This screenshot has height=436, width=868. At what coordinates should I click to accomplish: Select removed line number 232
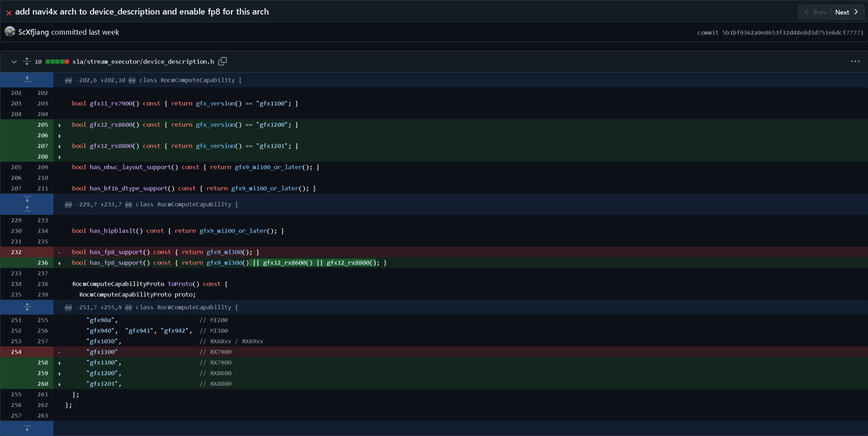point(16,252)
